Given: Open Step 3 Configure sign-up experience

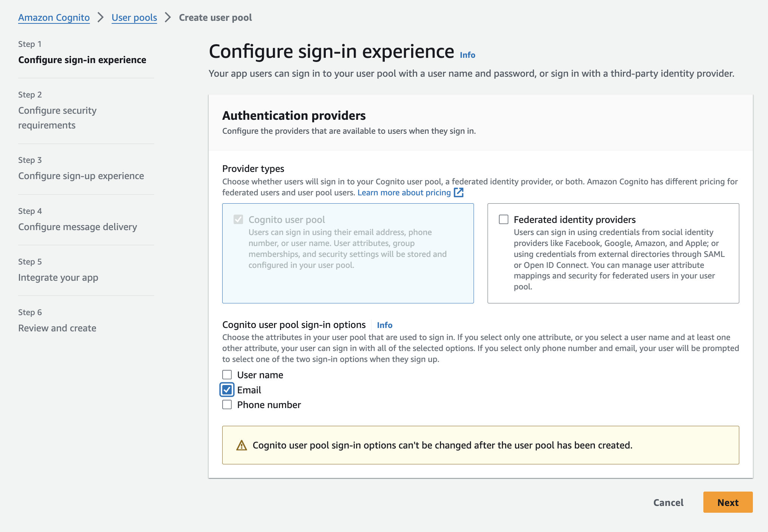Looking at the screenshot, I should tap(81, 176).
